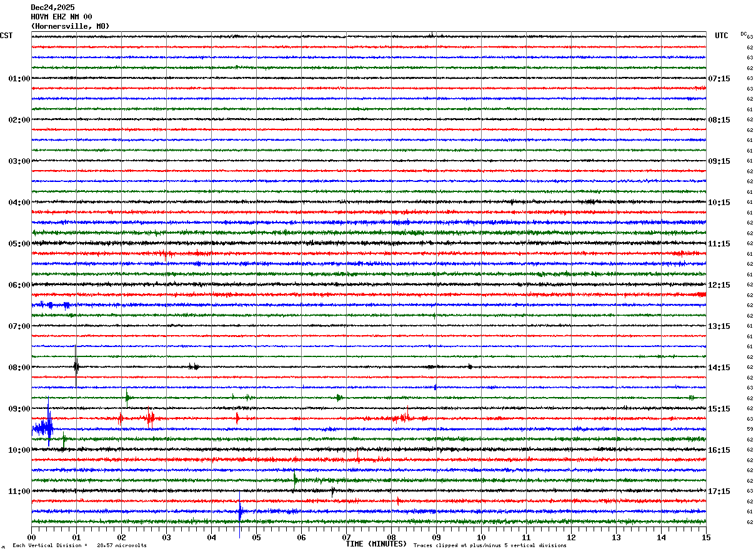
Task: Click the 15:15 UTC time label
Action: [719, 409]
